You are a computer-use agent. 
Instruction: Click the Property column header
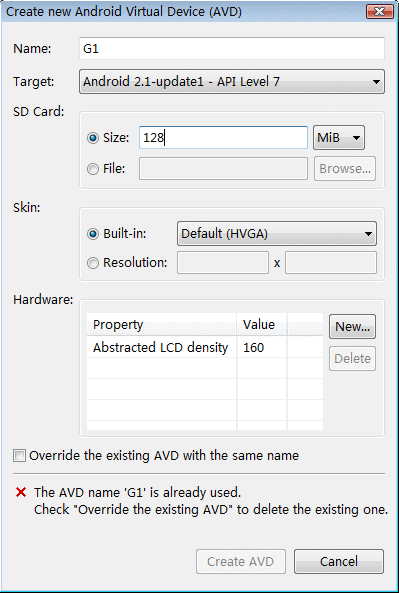[161, 324]
